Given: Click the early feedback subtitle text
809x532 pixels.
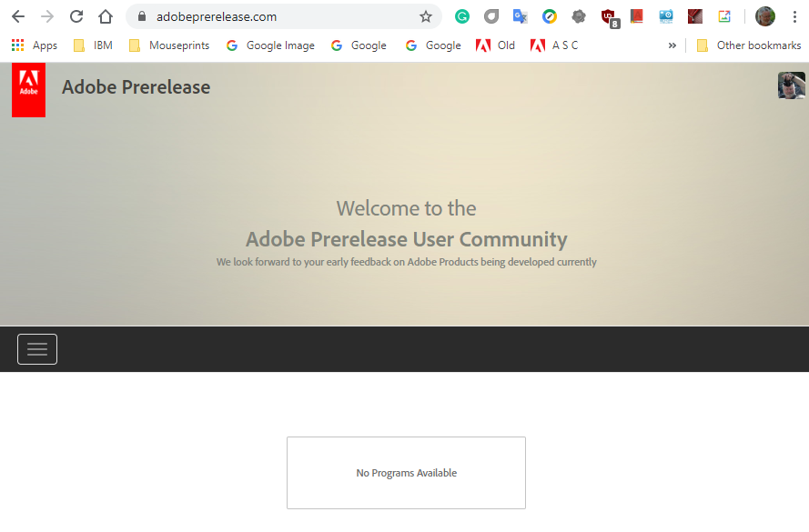Looking at the screenshot, I should 406,262.
